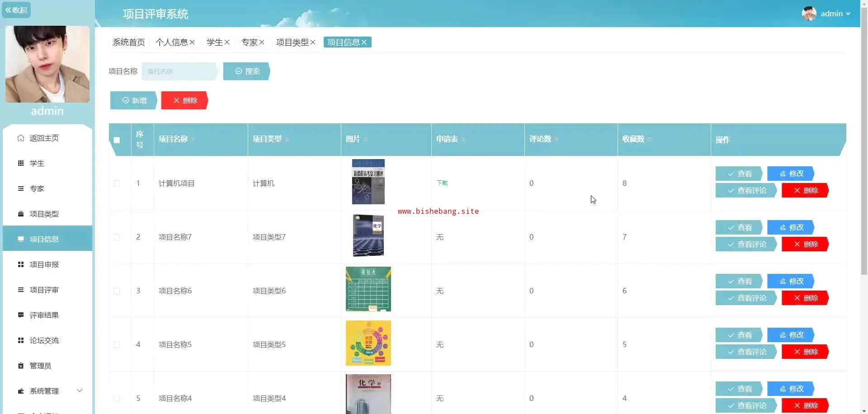Open the 项目名称6 chalkboard thumbnail
This screenshot has width=868, height=414.
tap(368, 289)
